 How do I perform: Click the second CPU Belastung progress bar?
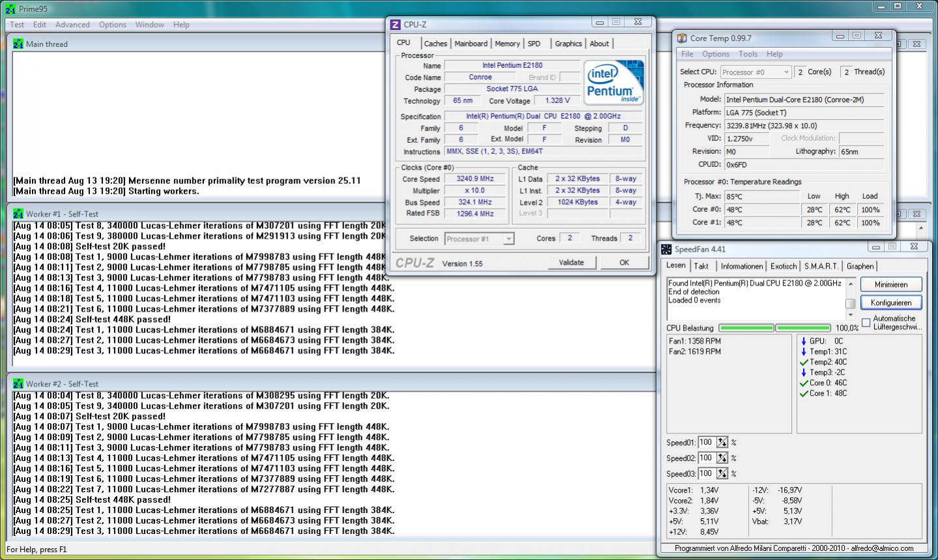[x=803, y=328]
